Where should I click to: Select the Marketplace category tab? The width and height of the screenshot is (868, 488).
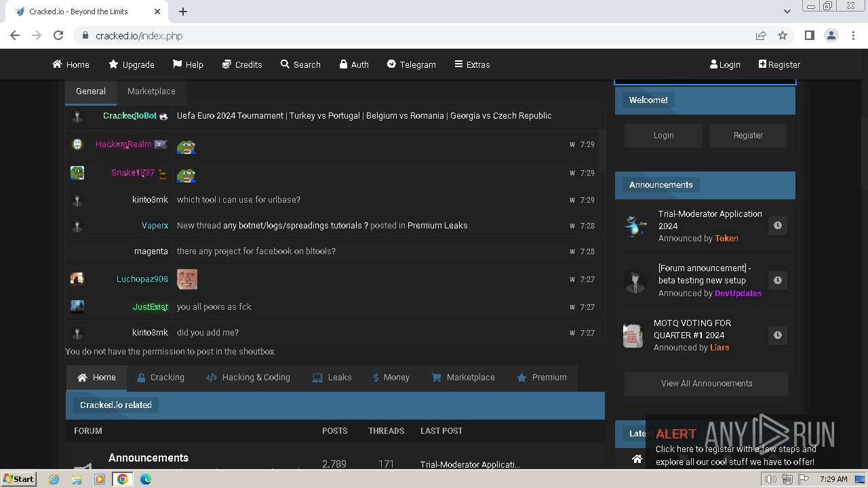[x=463, y=378]
